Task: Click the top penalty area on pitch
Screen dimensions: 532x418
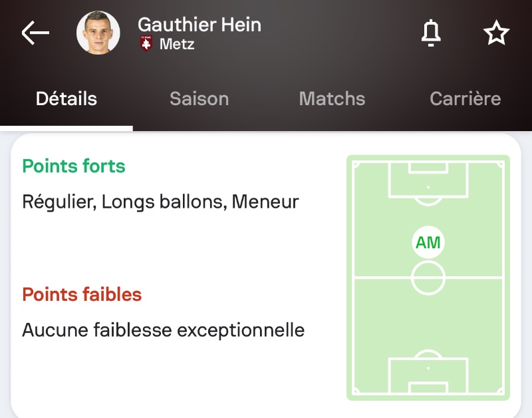Action: 428,178
